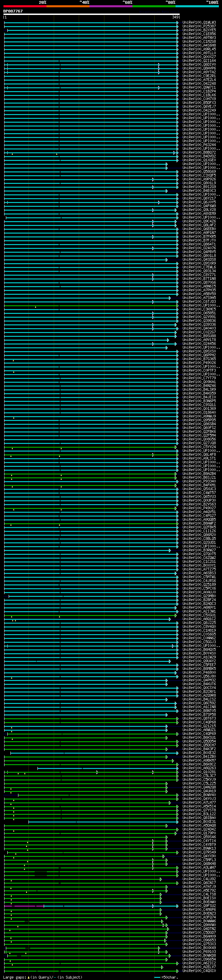
Task: Click the UniRef100_B6SJ21 label
Action: click(x=199, y=477)
